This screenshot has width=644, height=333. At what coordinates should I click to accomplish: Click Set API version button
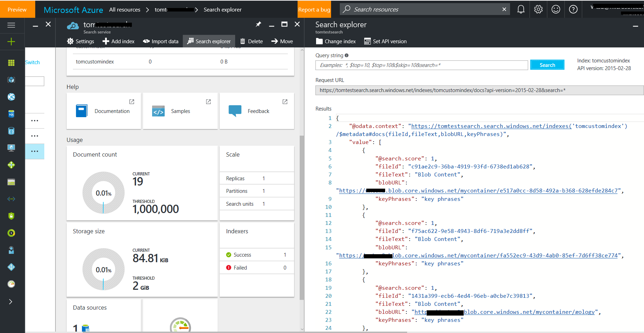[385, 41]
